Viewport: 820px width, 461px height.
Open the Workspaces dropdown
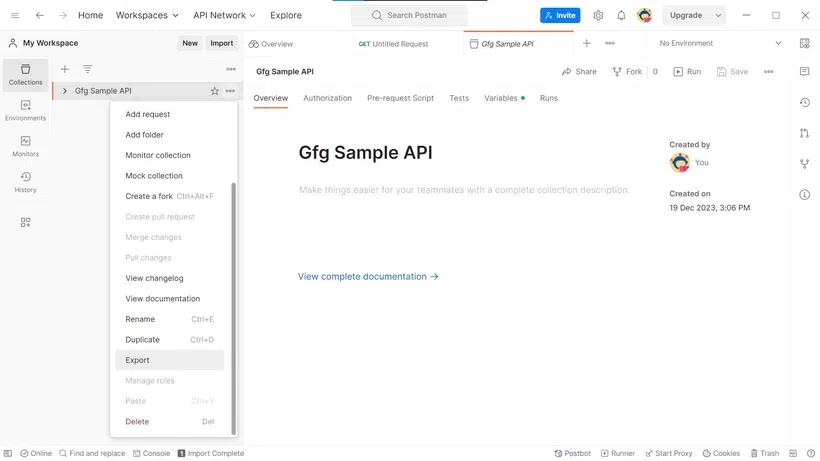[x=147, y=15]
